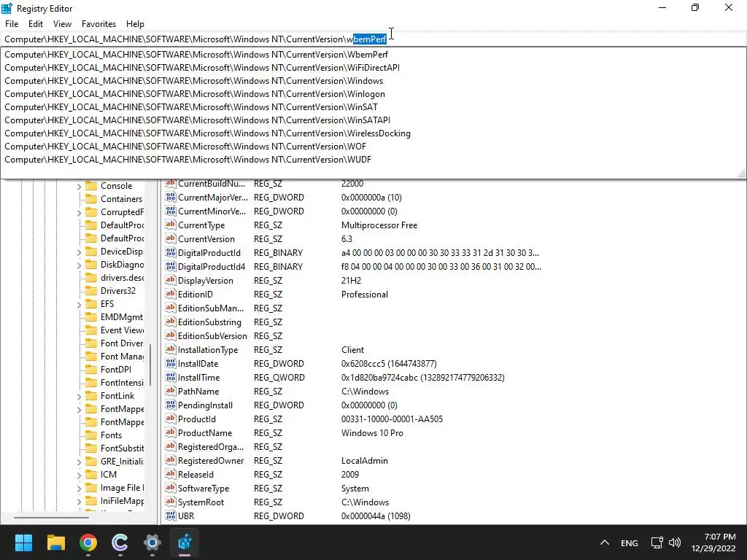Show hidden system tray icons
This screenshot has width=747, height=560.
[x=605, y=542]
